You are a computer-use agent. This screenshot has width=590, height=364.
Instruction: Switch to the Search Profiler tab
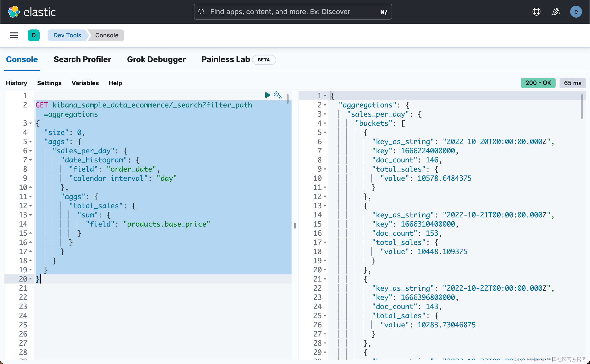point(82,59)
